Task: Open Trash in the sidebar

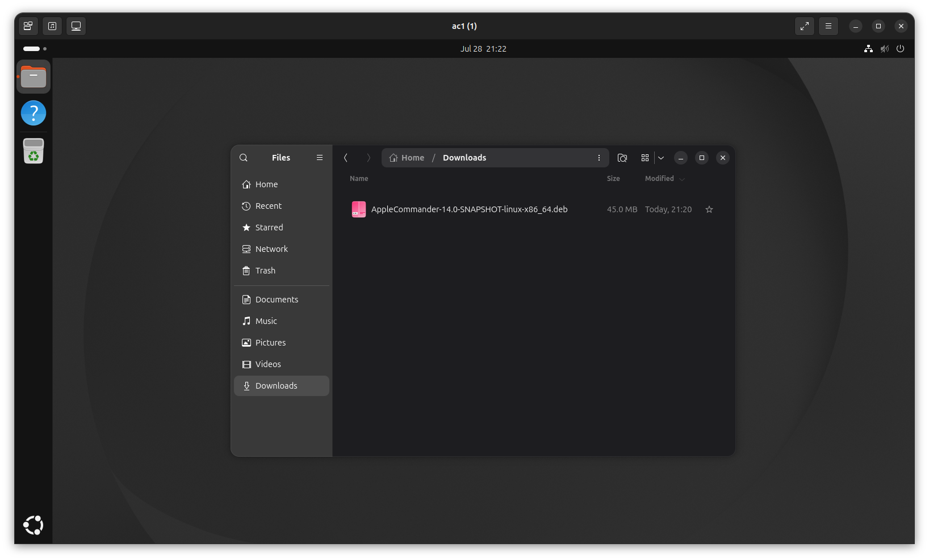Action: pos(282,271)
